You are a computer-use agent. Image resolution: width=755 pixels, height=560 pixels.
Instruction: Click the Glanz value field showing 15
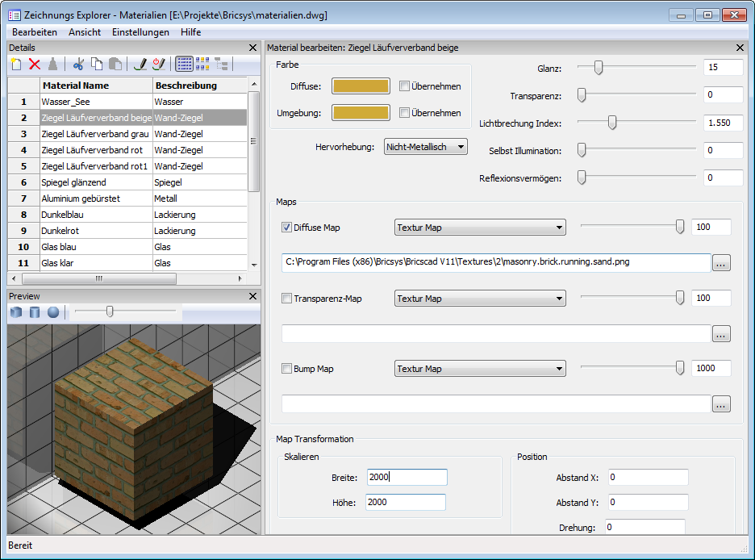pos(724,68)
